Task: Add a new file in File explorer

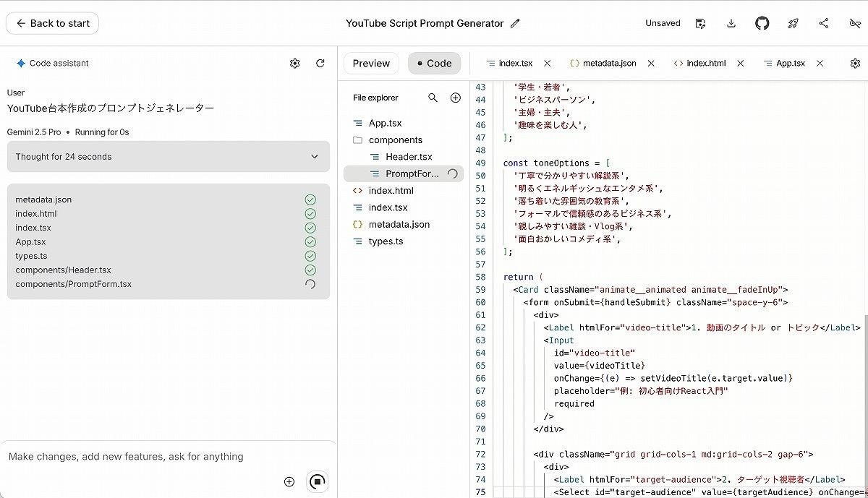Action: (456, 98)
